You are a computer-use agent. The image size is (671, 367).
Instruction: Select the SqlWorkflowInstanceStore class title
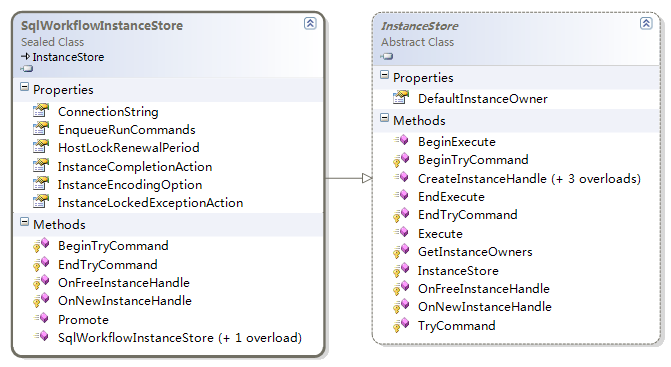[102, 25]
